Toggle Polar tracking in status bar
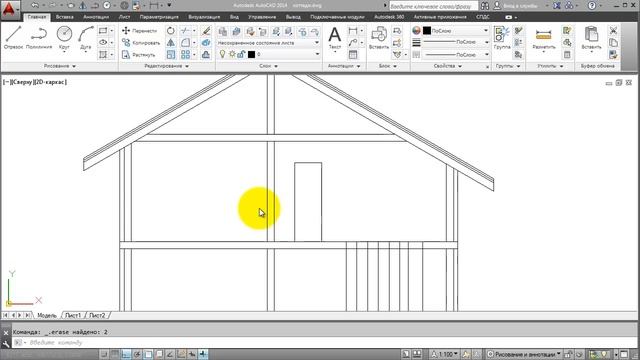The image size is (640, 360). point(138,354)
